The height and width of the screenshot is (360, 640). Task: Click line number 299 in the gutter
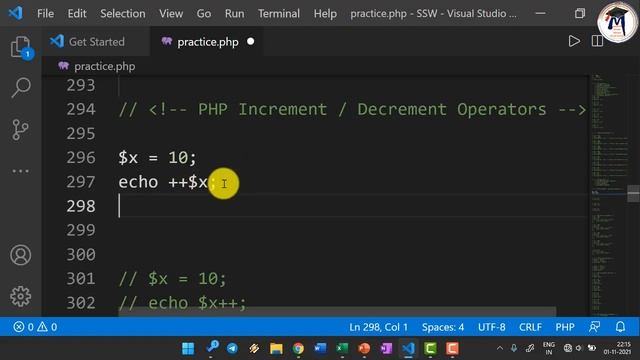click(x=81, y=230)
